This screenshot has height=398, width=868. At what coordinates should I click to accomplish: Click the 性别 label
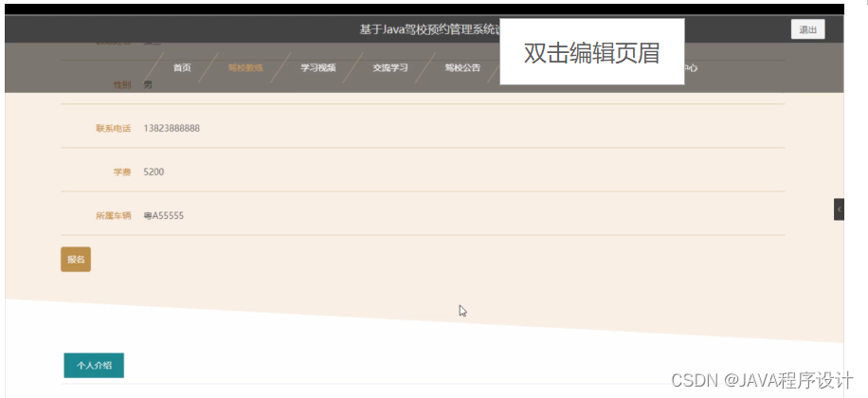coord(122,84)
